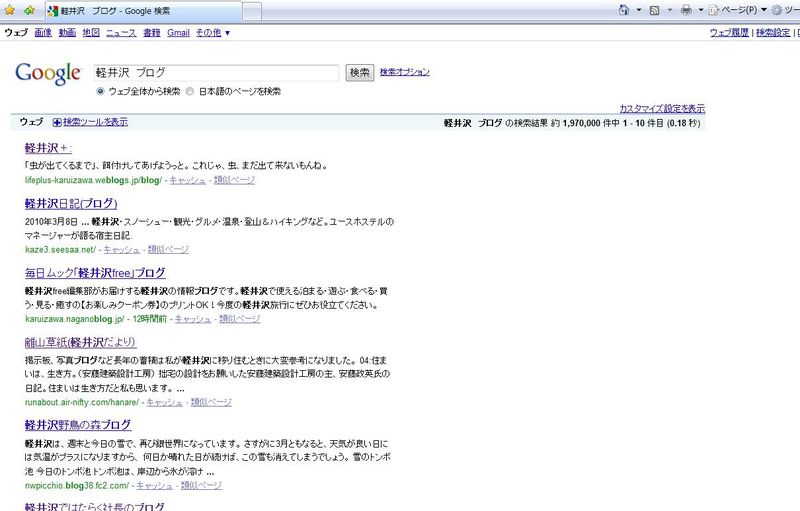The width and height of the screenshot is (800, 511).
Task: Focus the search box with 軽井沢 ブログ
Action: click(216, 72)
